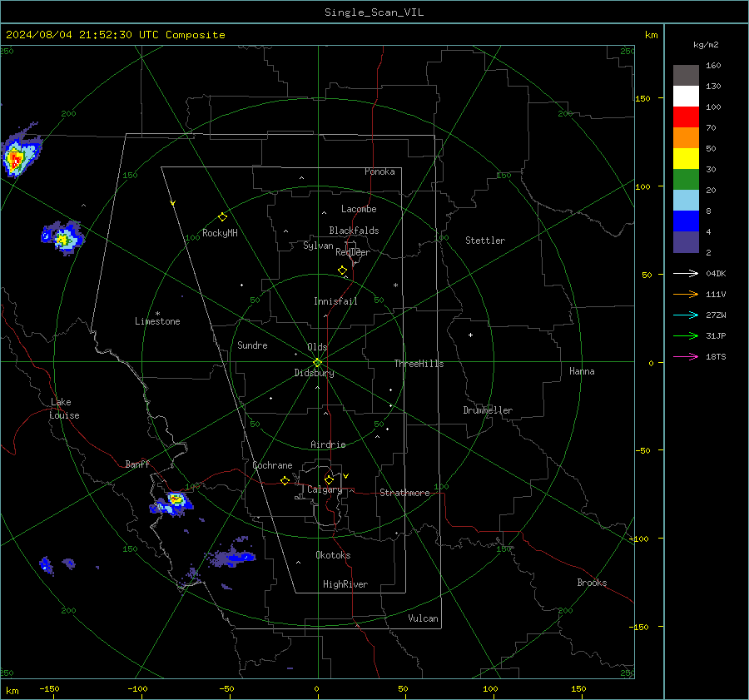Select the red 70-100 legend color swatch
749x700 pixels.
[686, 117]
